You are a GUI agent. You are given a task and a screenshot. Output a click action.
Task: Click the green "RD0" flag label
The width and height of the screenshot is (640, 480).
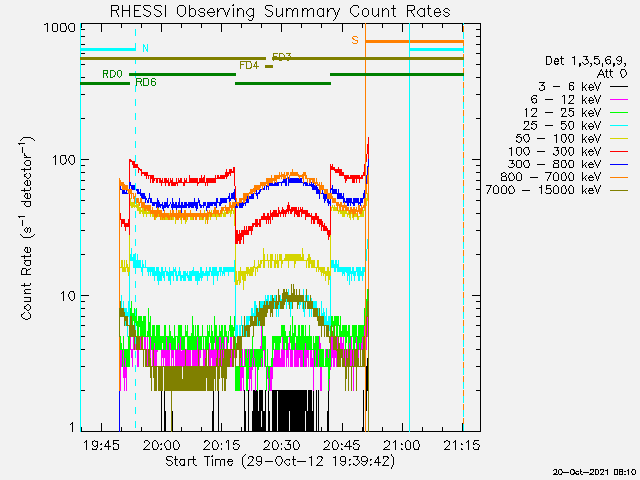pos(112,74)
